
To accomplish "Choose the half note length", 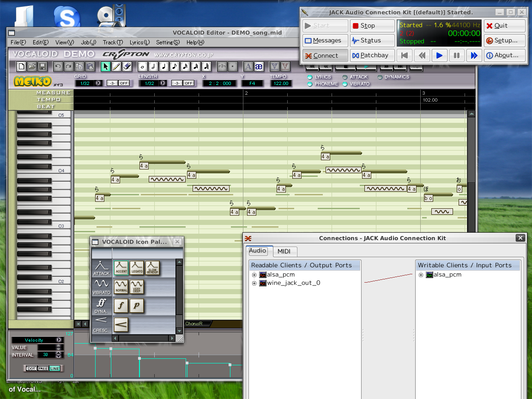I will (153, 66).
